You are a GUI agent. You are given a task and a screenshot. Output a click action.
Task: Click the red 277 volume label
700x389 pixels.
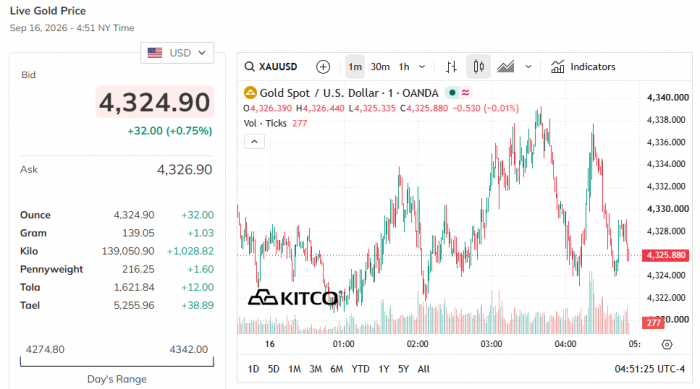click(x=653, y=323)
